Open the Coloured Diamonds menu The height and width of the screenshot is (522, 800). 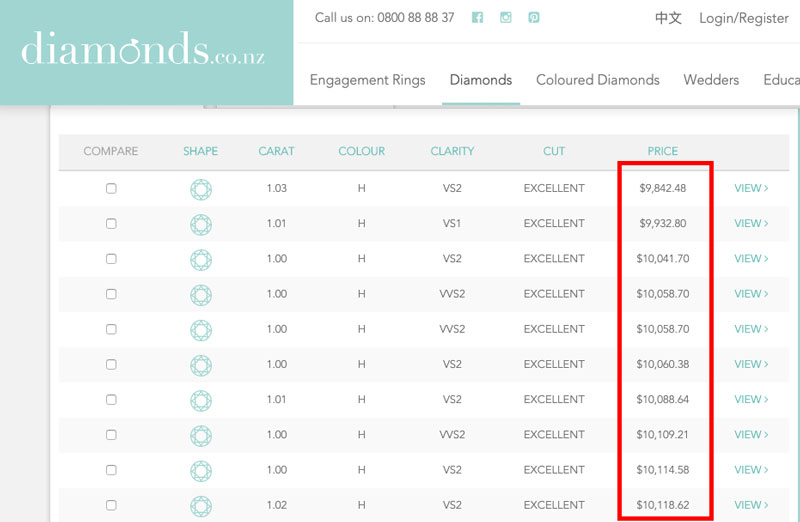click(598, 80)
